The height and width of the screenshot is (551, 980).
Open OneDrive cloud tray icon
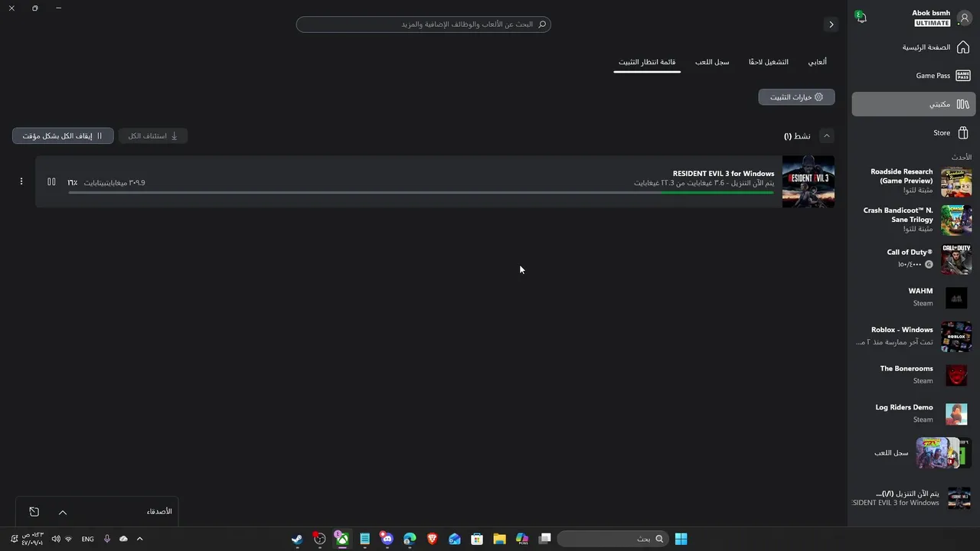(x=123, y=539)
